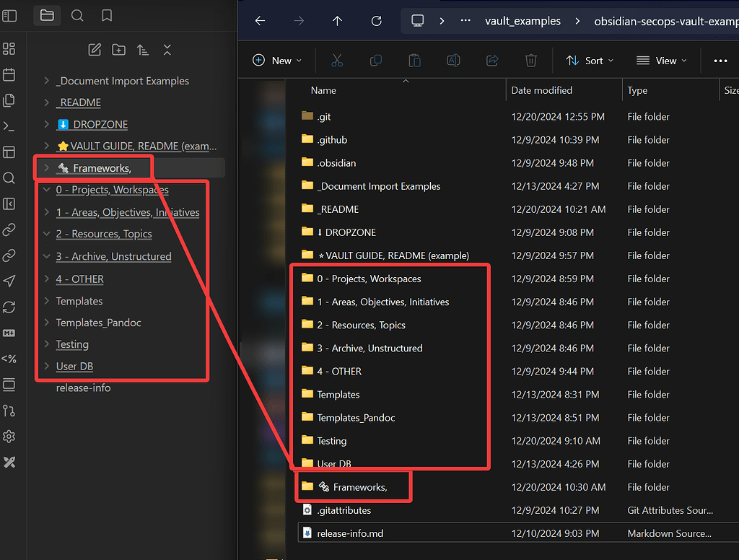Collapse the Frameworks folder in Obsidian's tree

(46, 167)
